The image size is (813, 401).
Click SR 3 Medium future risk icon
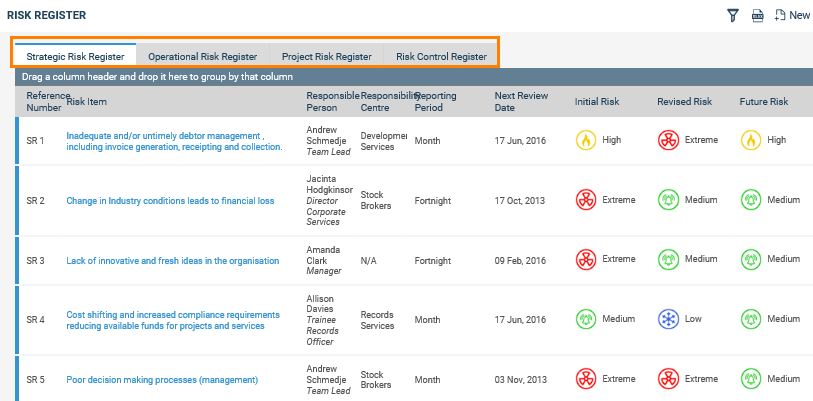[750, 260]
